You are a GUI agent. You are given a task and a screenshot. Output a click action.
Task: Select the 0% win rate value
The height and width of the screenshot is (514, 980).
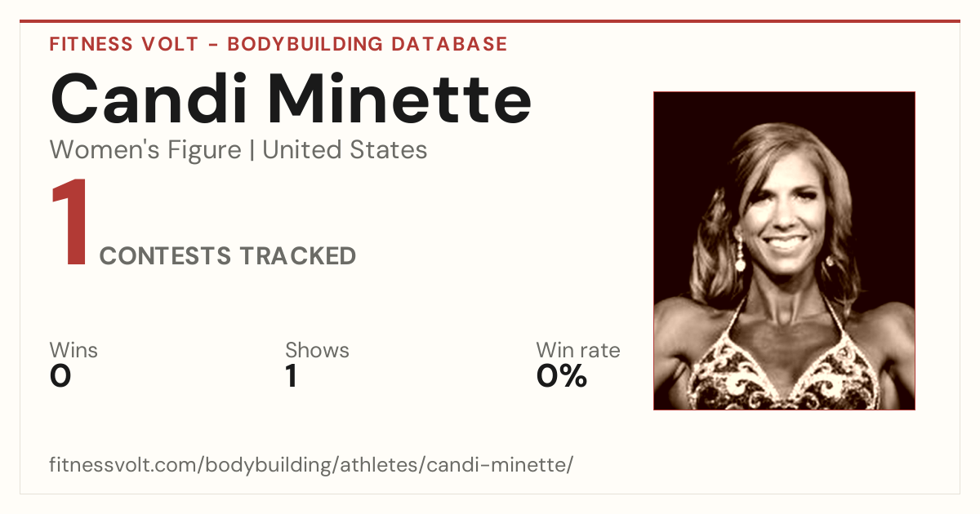pyautogui.click(x=562, y=376)
